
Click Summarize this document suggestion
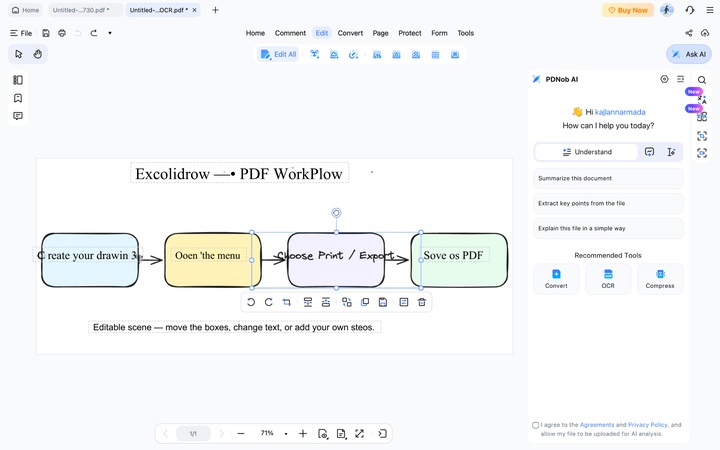coord(608,178)
